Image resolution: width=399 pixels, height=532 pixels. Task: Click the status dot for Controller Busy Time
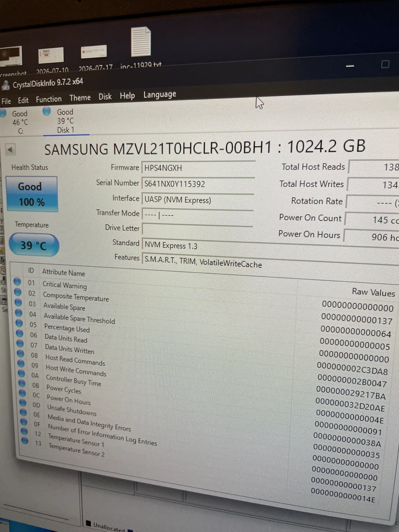pos(22,373)
